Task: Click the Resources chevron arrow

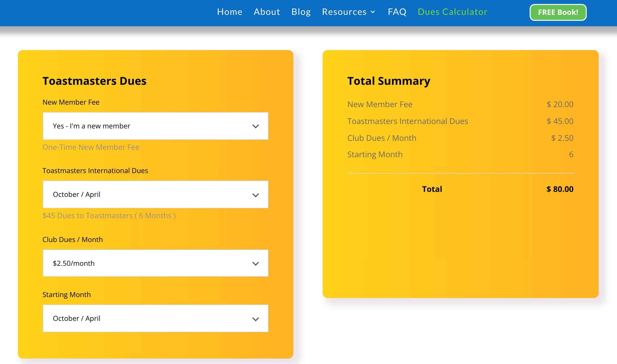Action: tap(373, 12)
